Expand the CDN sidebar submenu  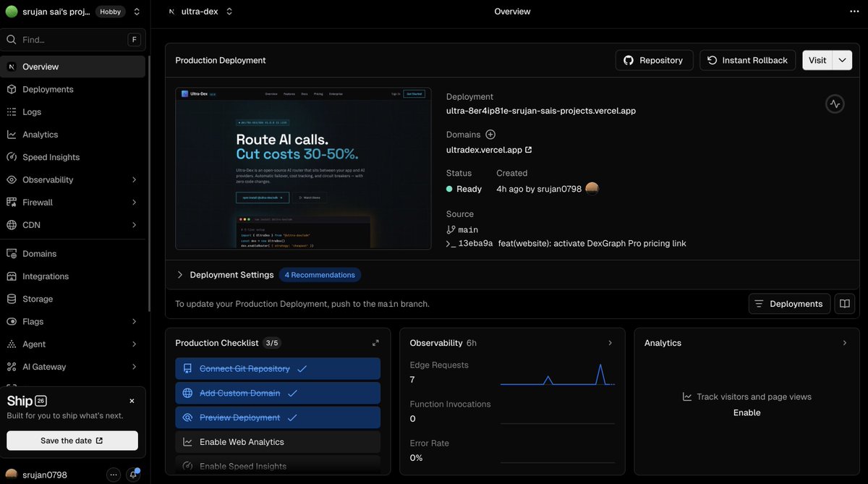tap(134, 225)
